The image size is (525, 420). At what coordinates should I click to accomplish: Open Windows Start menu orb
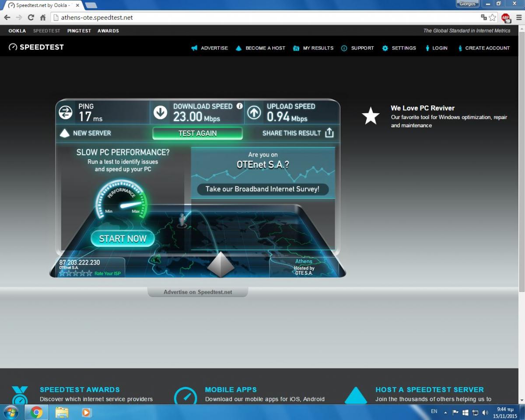10,413
